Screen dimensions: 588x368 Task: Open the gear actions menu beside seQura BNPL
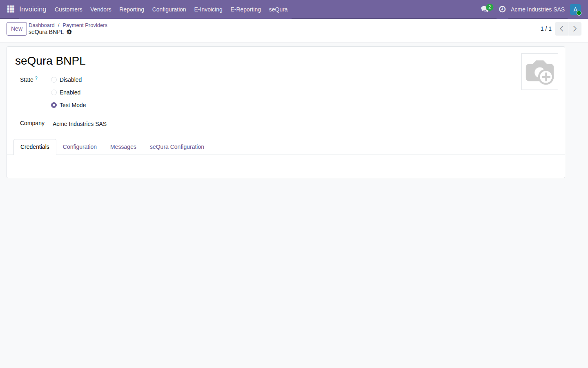click(69, 32)
